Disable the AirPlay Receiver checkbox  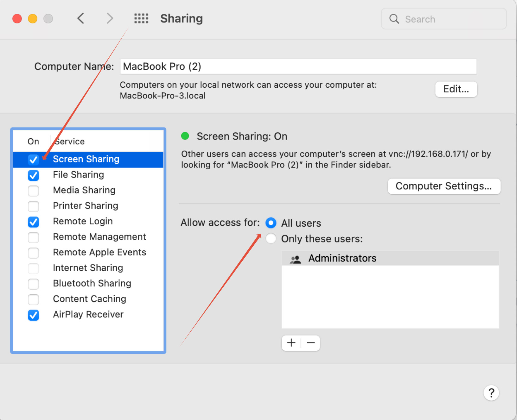click(33, 315)
